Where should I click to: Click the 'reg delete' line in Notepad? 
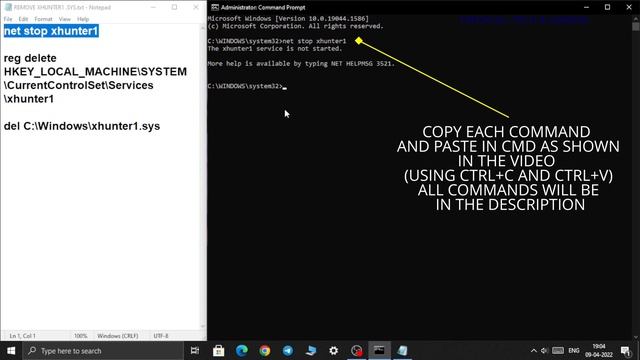pos(30,58)
